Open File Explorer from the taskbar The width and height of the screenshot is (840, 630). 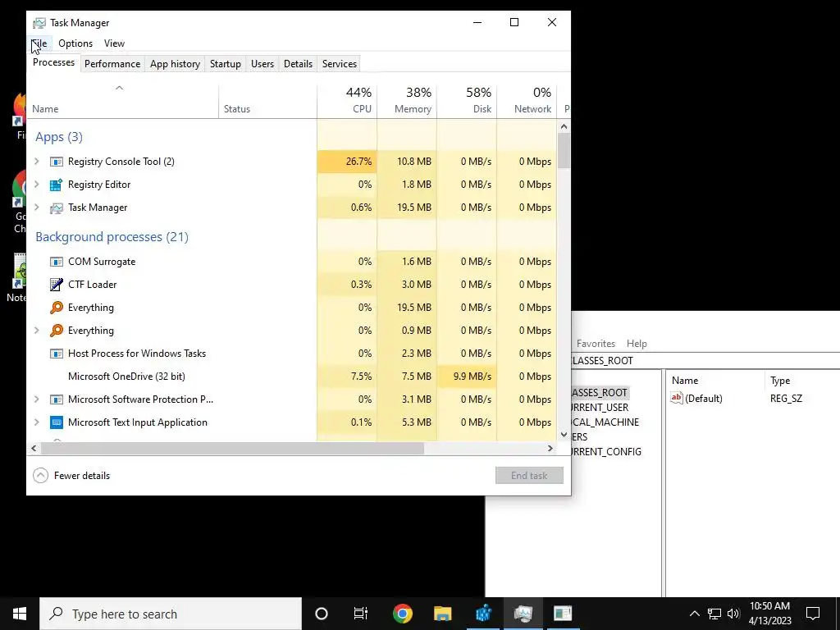(x=442, y=614)
